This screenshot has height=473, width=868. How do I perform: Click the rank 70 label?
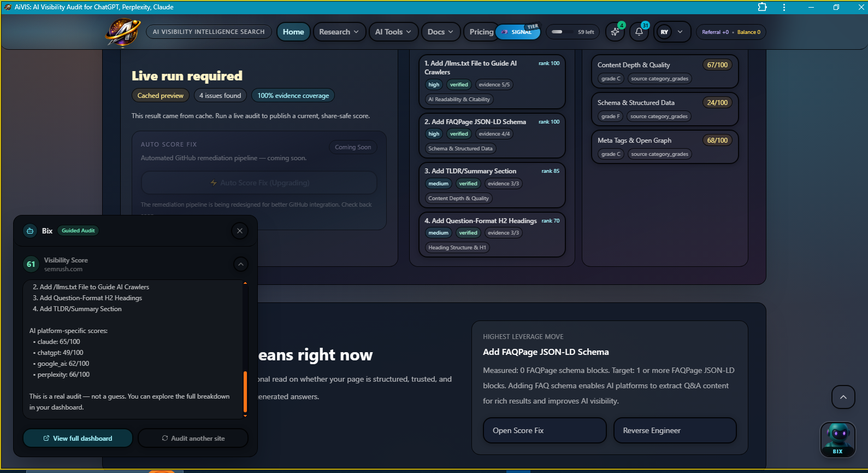[x=551, y=221]
